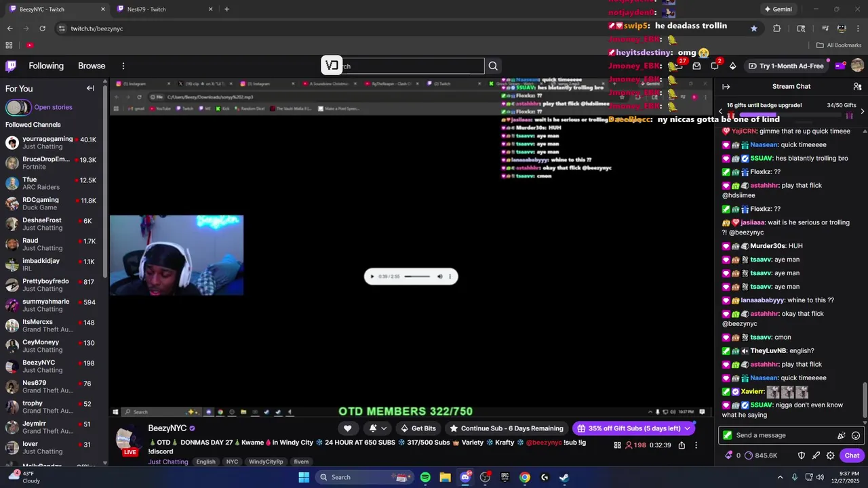
Task: Open chat settings gear
Action: coord(830,455)
